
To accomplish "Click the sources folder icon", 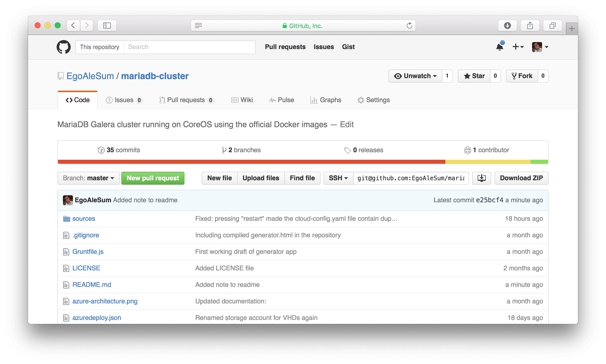I will coord(66,219).
